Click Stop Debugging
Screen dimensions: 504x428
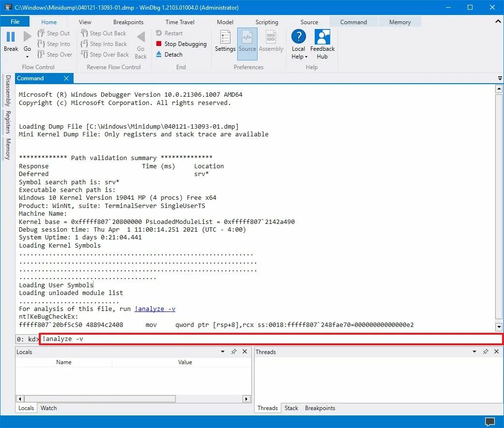[x=181, y=44]
